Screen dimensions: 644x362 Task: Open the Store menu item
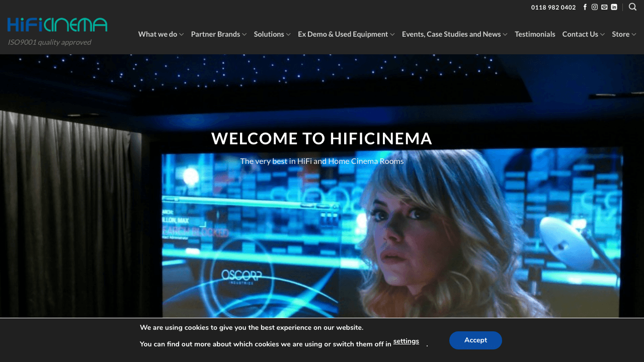click(x=620, y=34)
